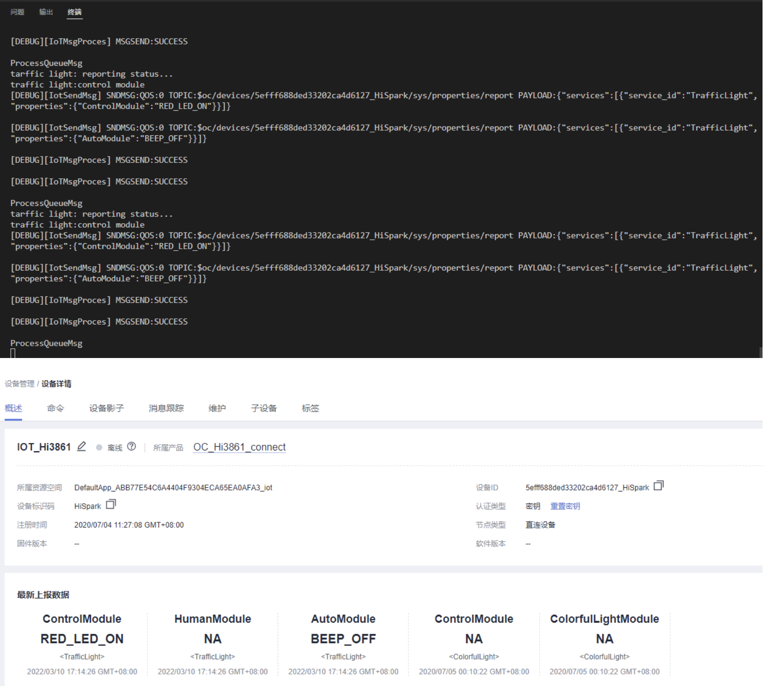Go back to 设备管理 breadcrumb
Viewport: 784px width, 688px height.
20,384
